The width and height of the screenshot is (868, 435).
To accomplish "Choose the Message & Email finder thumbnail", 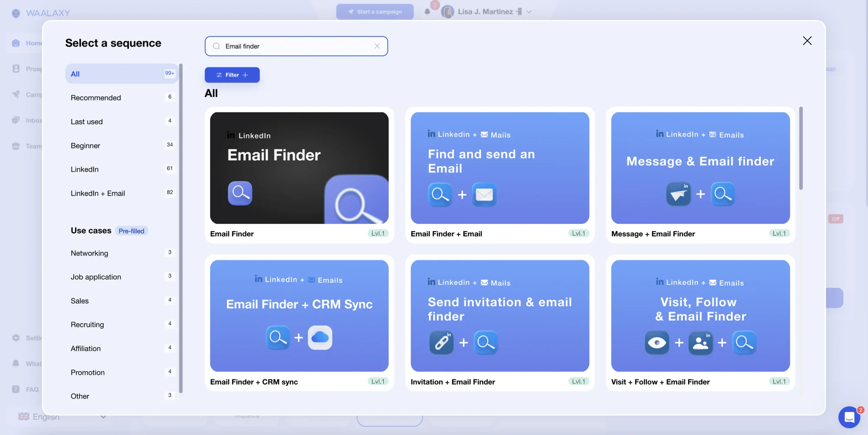I will pos(700,168).
